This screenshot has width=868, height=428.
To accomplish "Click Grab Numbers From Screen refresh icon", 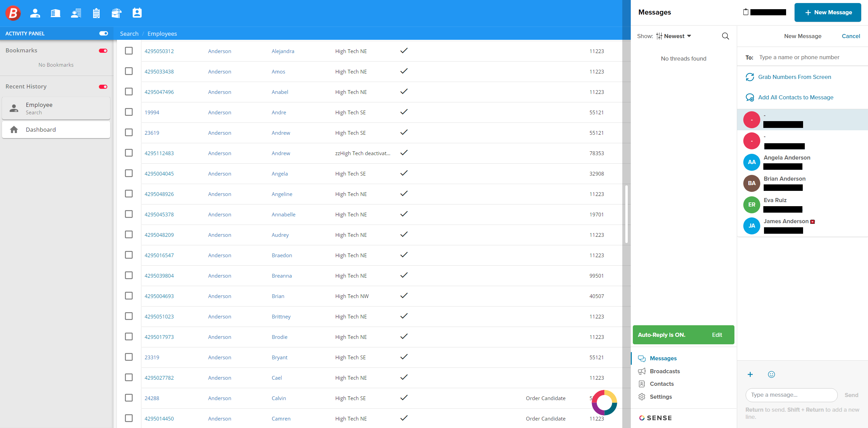I will pyautogui.click(x=750, y=77).
